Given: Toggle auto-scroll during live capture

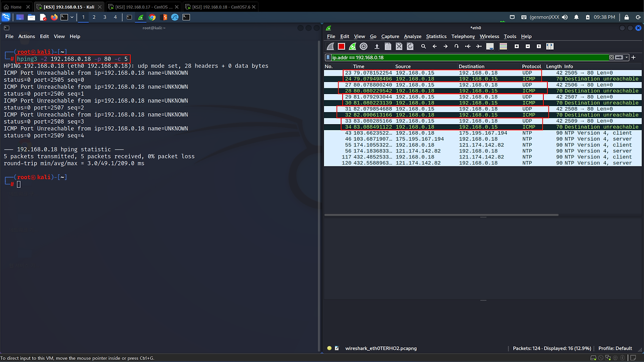Looking at the screenshot, I should point(490,46).
